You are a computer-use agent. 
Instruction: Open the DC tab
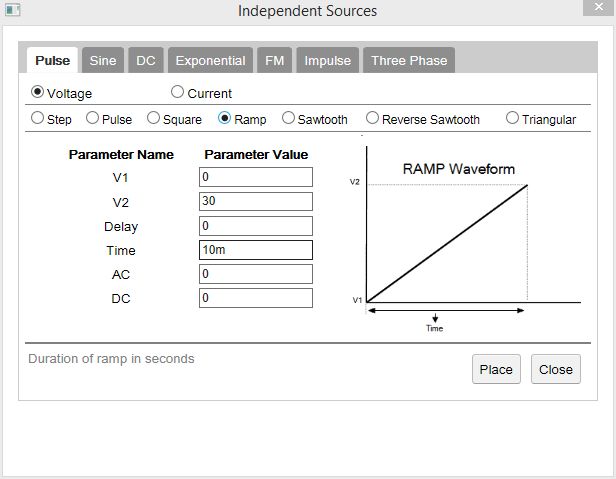146,61
